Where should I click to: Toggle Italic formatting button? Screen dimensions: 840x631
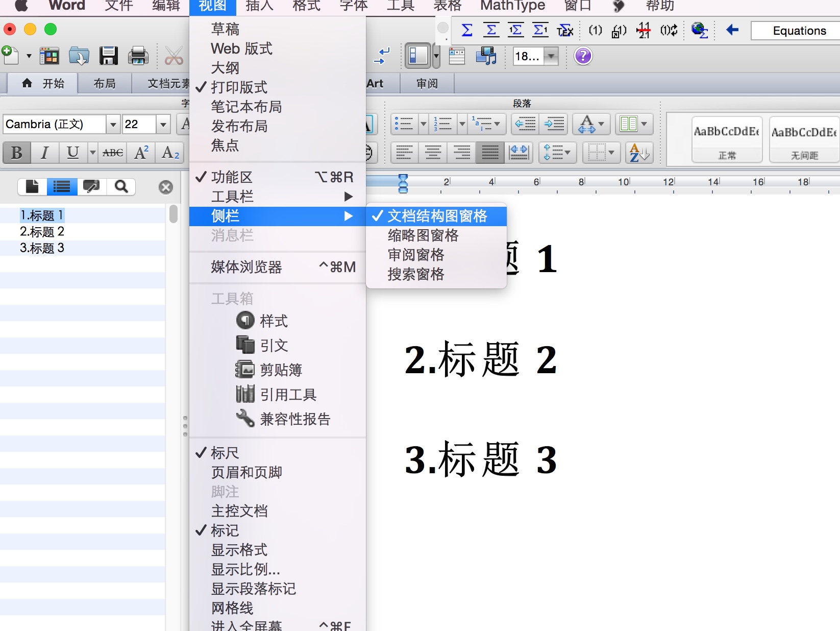pyautogui.click(x=45, y=152)
